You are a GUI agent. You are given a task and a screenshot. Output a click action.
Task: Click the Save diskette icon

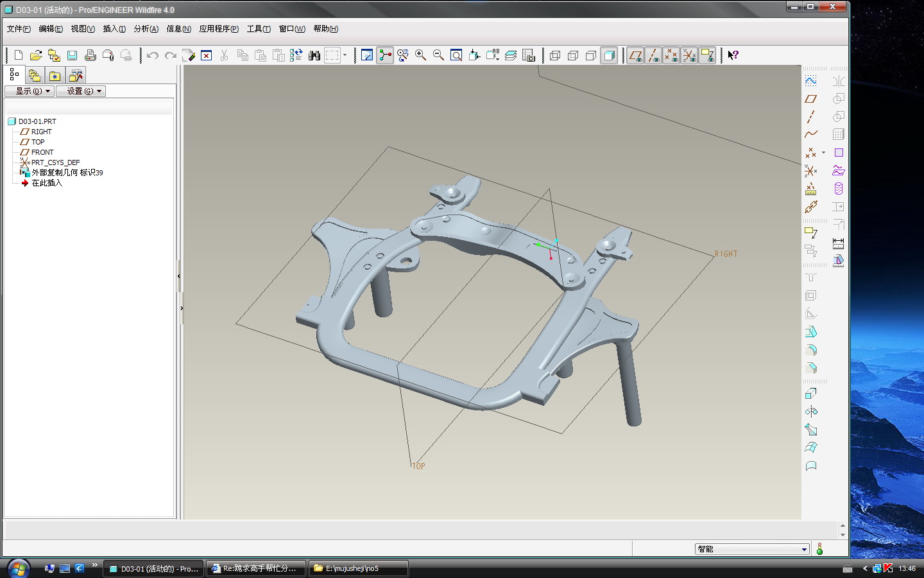tap(72, 55)
